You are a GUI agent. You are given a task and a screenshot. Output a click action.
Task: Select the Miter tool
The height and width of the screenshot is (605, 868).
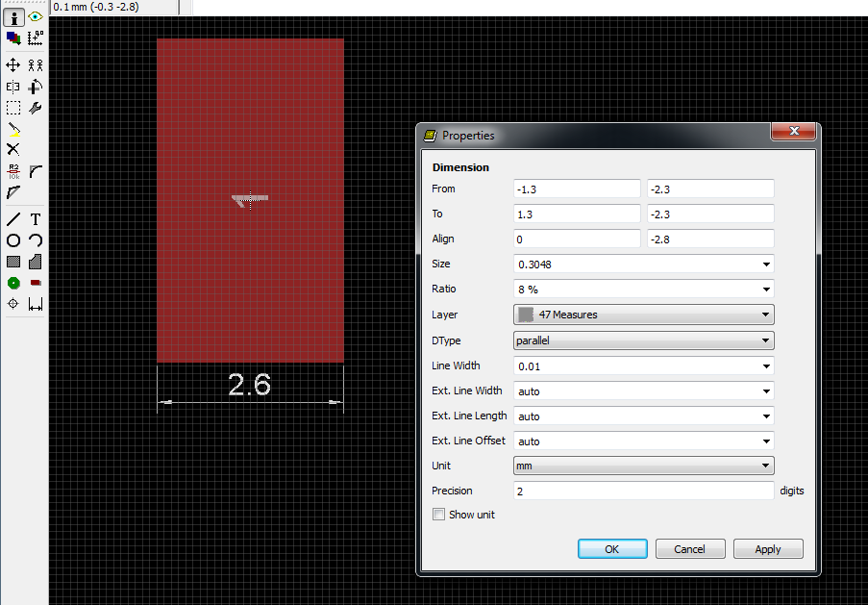point(36,172)
